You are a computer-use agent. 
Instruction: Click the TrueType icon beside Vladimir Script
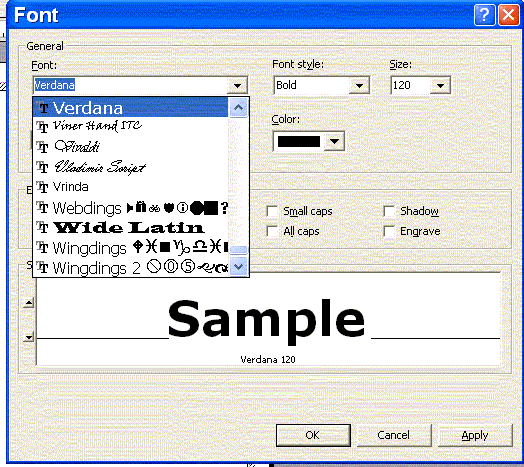point(42,167)
